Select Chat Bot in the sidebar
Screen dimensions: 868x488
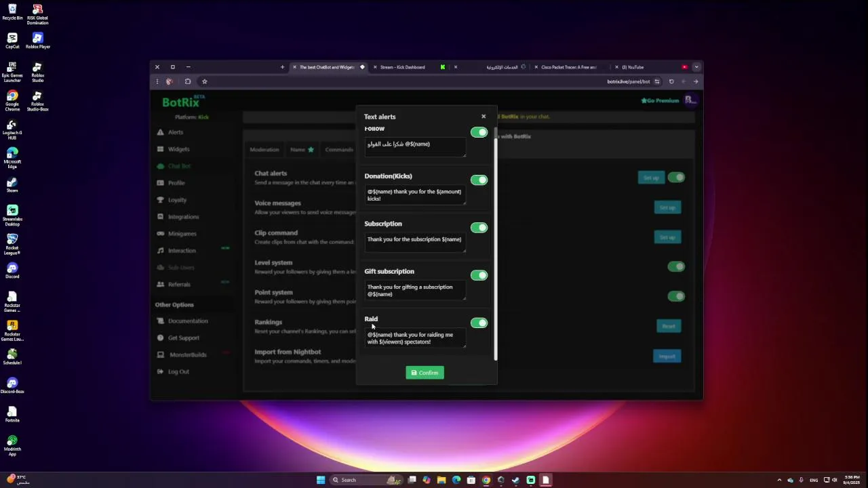coord(174,166)
